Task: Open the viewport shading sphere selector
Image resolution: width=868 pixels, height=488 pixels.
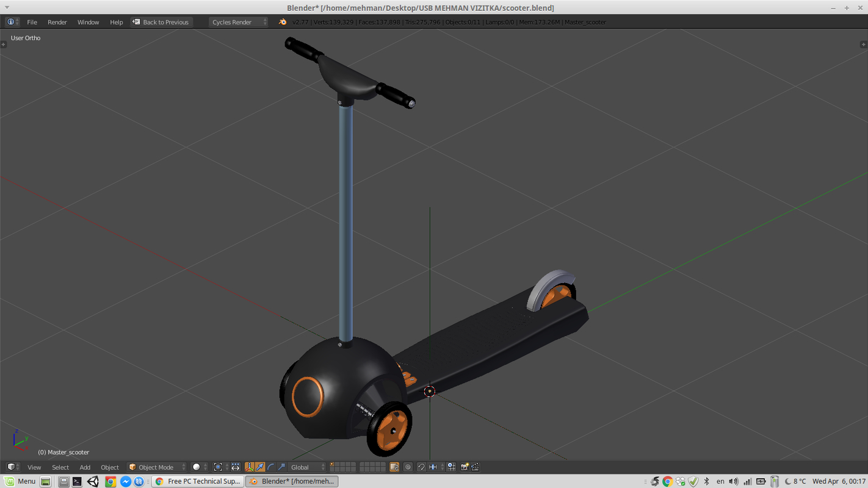Action: (x=197, y=467)
